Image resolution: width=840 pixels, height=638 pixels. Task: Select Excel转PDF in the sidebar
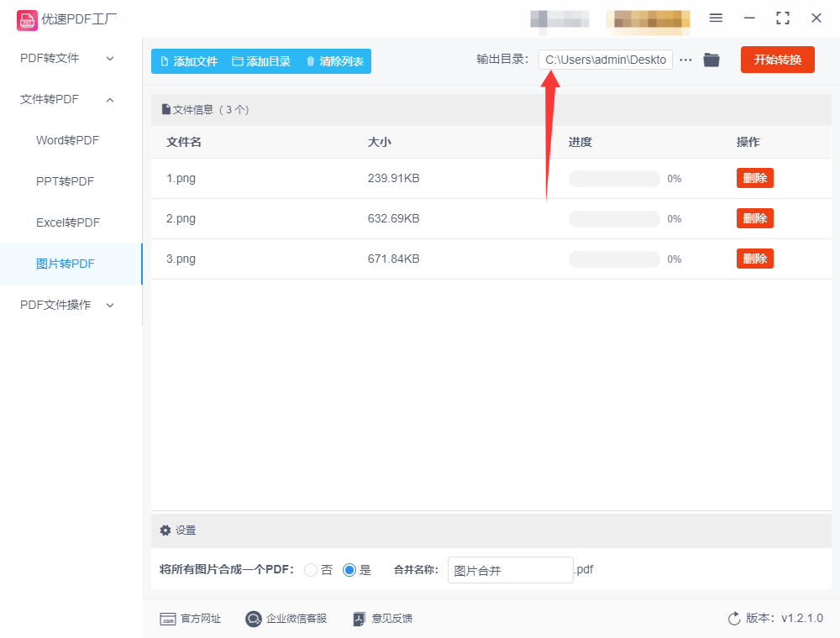71,222
